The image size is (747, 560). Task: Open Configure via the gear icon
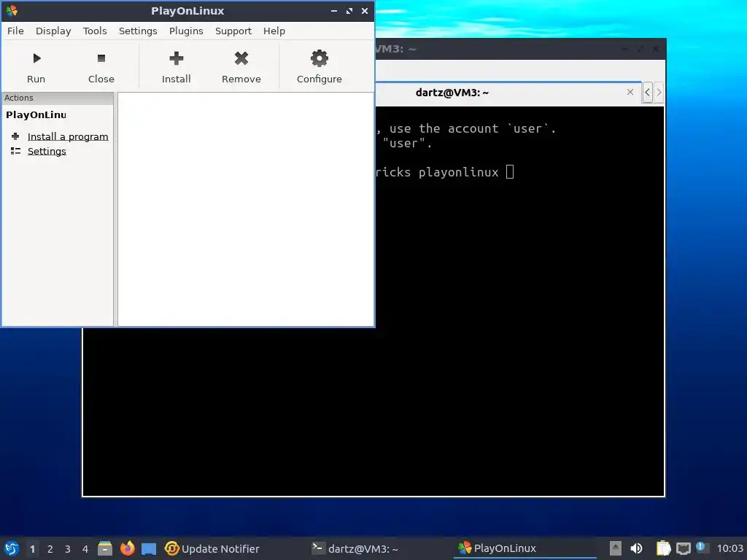pyautogui.click(x=320, y=58)
